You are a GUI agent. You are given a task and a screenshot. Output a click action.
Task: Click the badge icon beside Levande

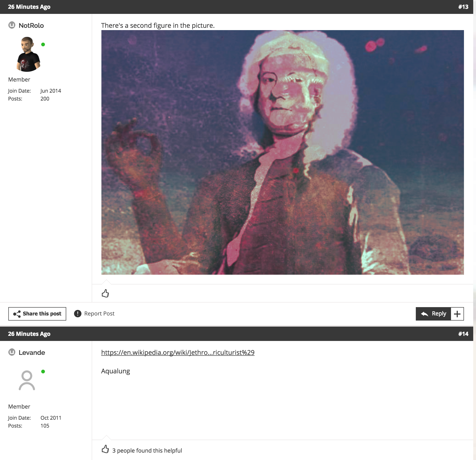click(x=12, y=352)
